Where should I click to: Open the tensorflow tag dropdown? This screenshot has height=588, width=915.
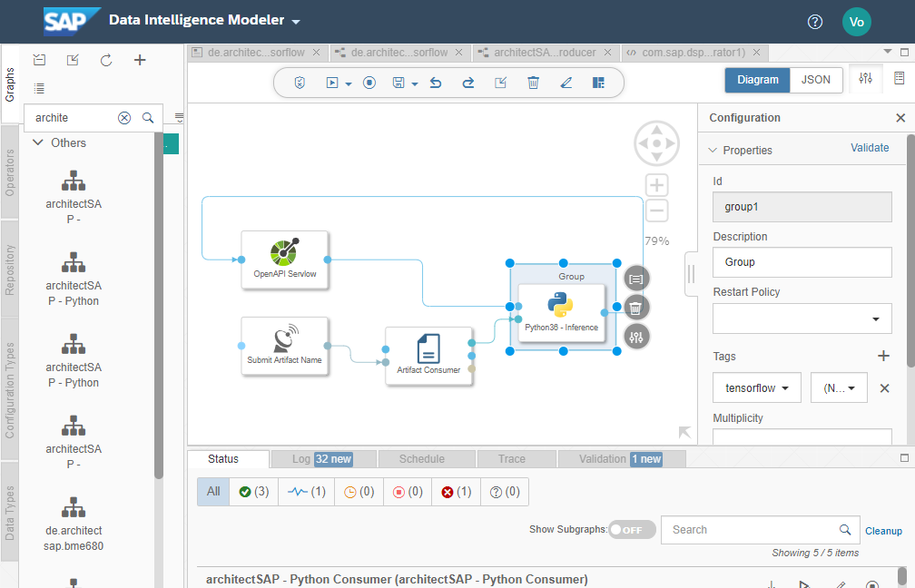click(x=756, y=387)
